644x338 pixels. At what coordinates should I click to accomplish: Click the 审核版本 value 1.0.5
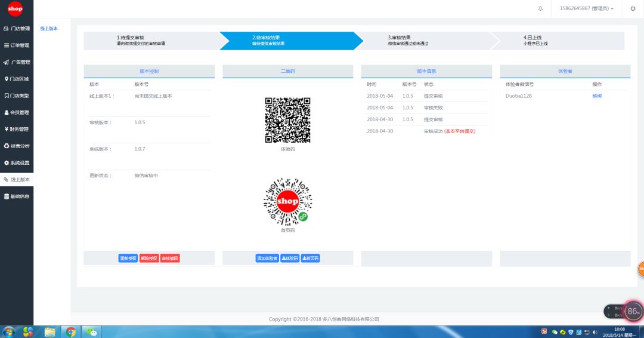(140, 122)
